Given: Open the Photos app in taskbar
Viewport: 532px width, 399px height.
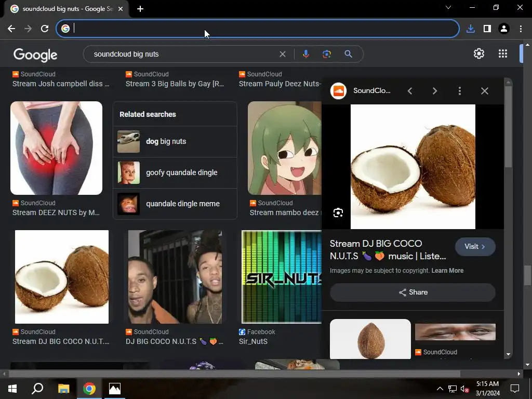Looking at the screenshot, I should (x=115, y=389).
